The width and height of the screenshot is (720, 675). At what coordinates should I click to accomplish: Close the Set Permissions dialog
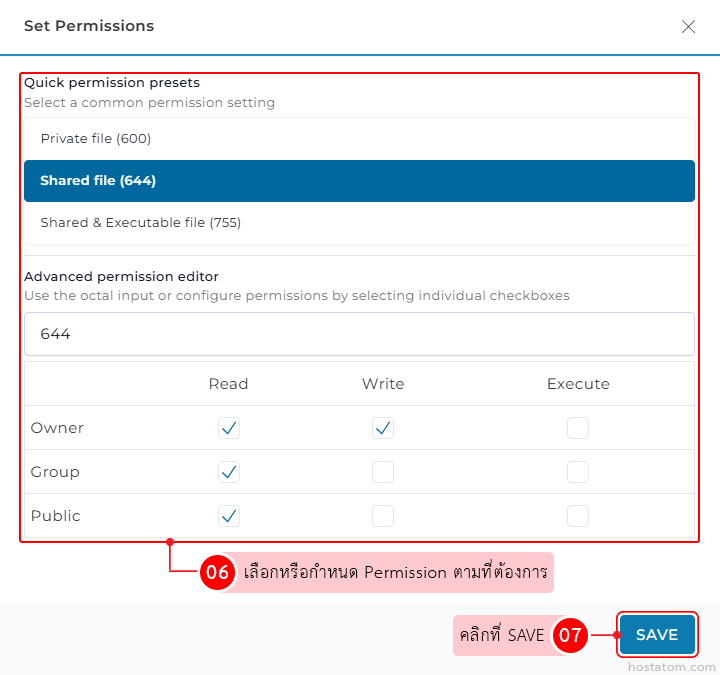tap(688, 27)
